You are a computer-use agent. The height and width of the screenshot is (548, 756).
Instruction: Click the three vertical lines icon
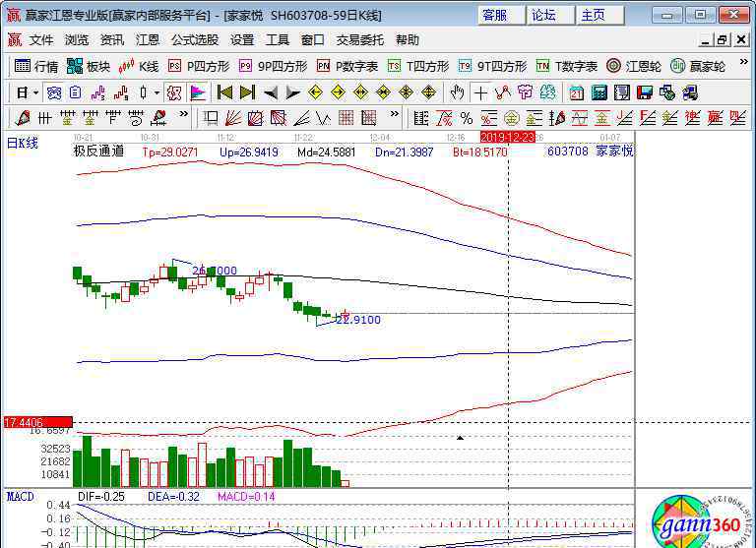click(x=45, y=118)
